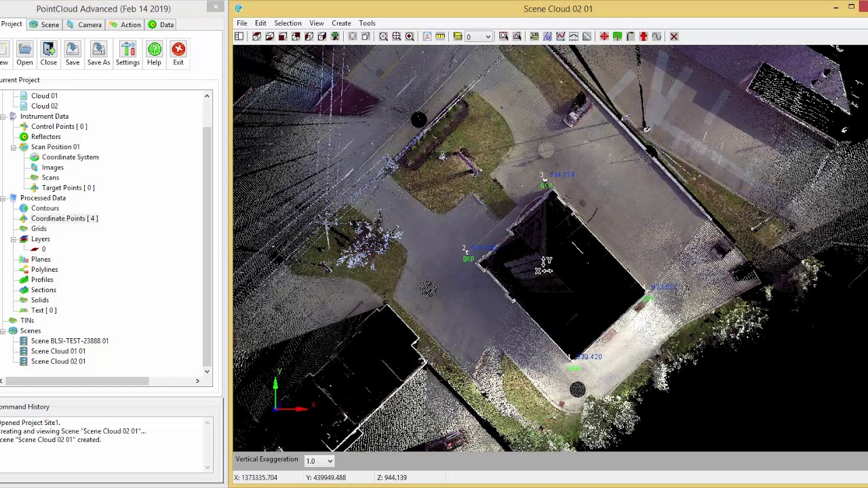Click the yellow layers stack icon

point(458,37)
